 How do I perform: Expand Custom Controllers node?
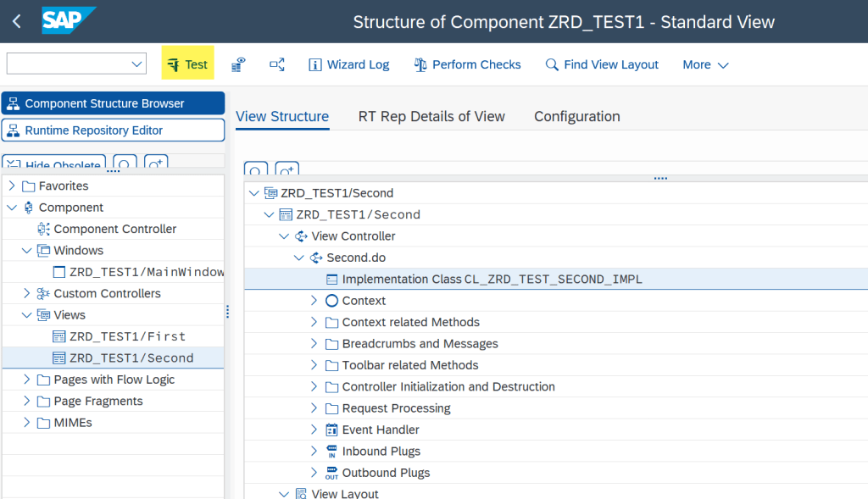[27, 293]
